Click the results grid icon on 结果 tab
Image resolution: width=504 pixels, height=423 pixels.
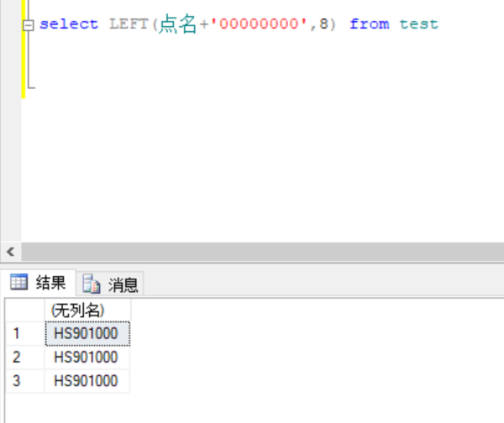pyautogui.click(x=18, y=282)
